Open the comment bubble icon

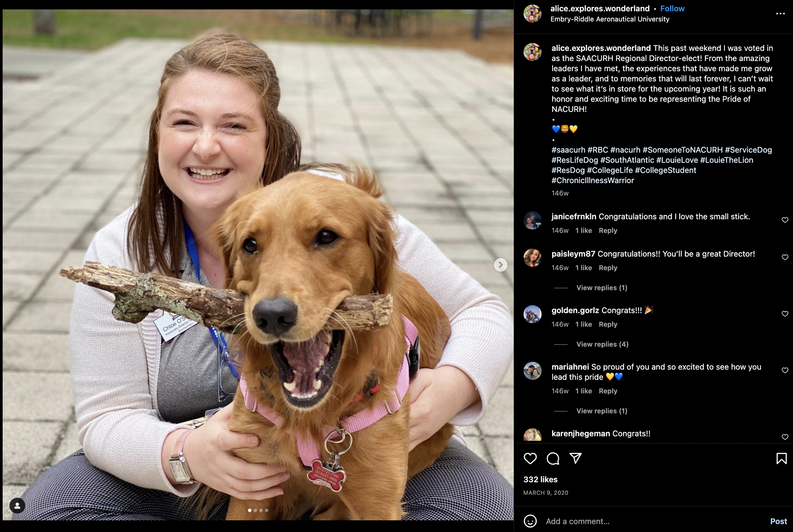coord(553,459)
